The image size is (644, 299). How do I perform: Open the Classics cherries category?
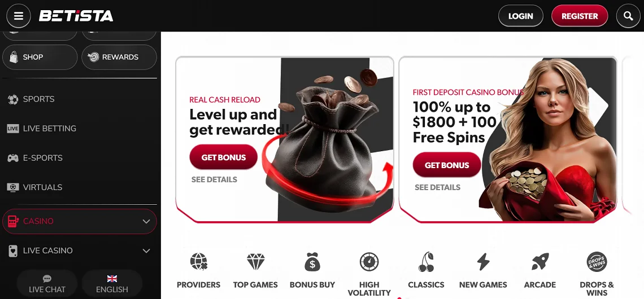[426, 262]
